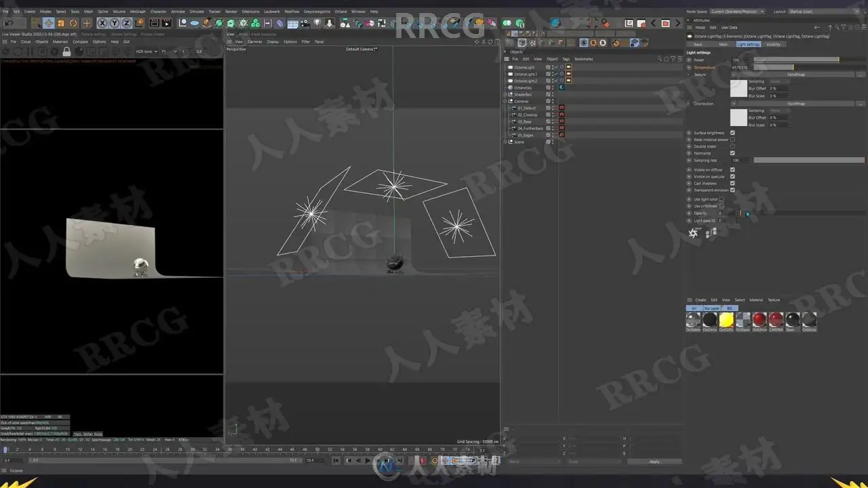Image resolution: width=868 pixels, height=488 pixels.
Task: Adjust the Temperature slider
Action: click(809, 67)
